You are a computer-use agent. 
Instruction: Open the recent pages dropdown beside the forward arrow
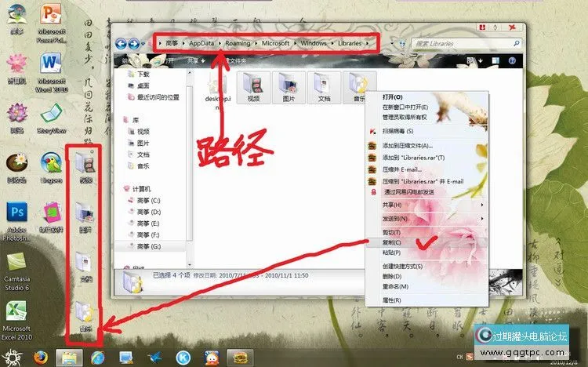coord(143,44)
